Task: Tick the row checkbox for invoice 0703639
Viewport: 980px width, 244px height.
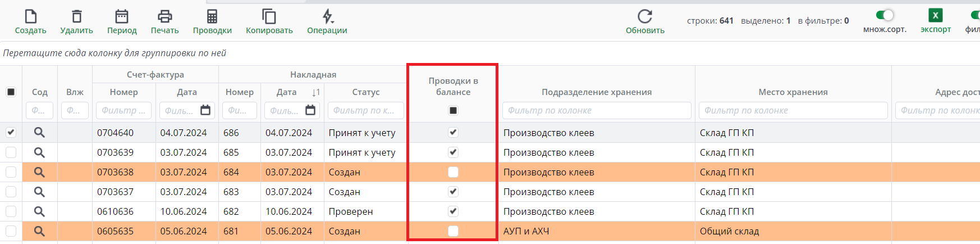Action: point(11,152)
